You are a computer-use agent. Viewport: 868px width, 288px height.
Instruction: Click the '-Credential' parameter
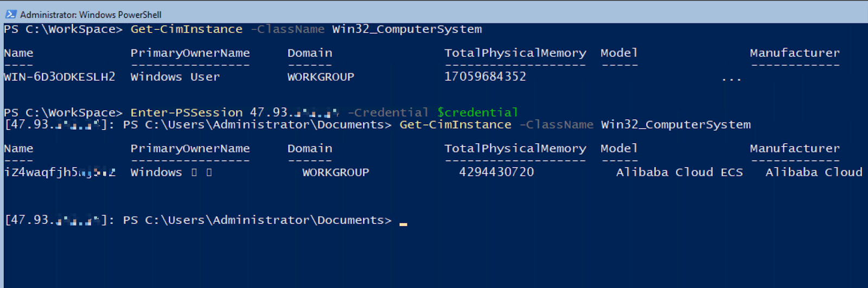[388, 112]
